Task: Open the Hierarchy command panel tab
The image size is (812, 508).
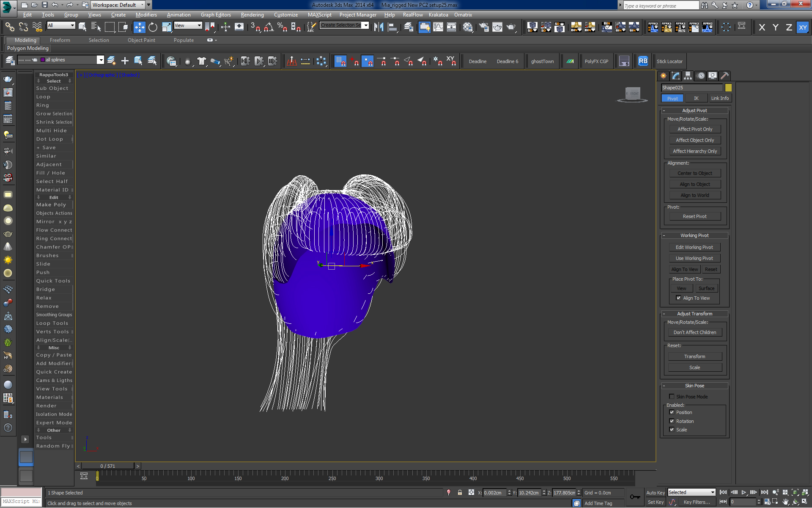Action: pyautogui.click(x=688, y=76)
